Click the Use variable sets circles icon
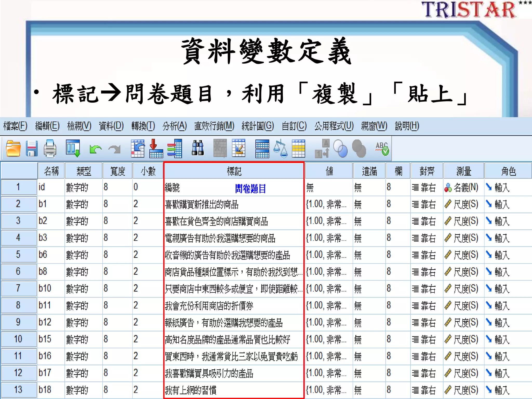The height and width of the screenshot is (399, 532). [x=340, y=149]
